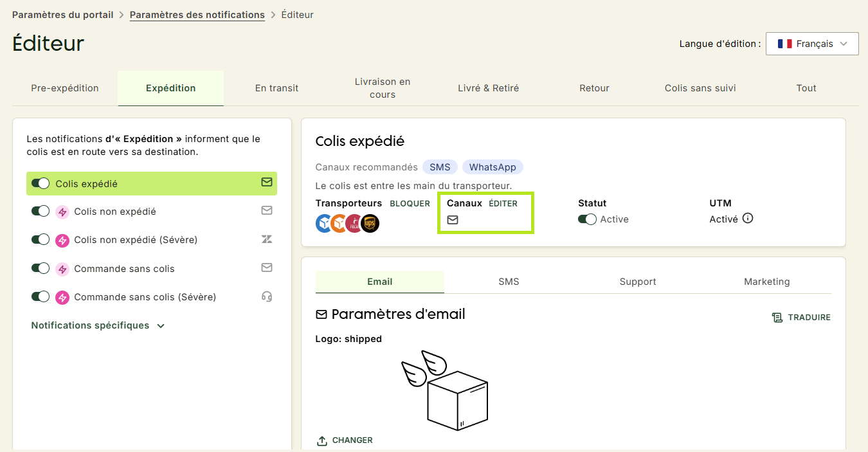Click the Éditeur breadcrumb text
868x452 pixels.
(298, 14)
